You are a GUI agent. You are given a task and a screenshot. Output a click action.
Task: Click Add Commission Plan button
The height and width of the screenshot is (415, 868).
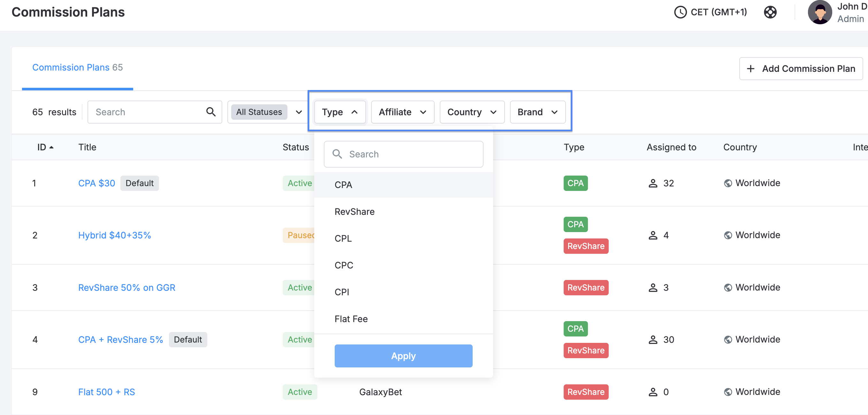click(x=801, y=68)
